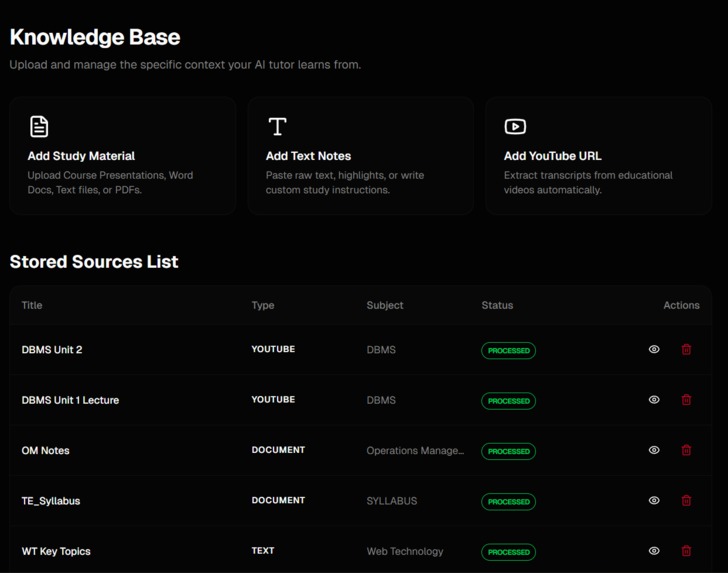
Task: Click the document icon in Add Study Material card
Action: point(39,126)
